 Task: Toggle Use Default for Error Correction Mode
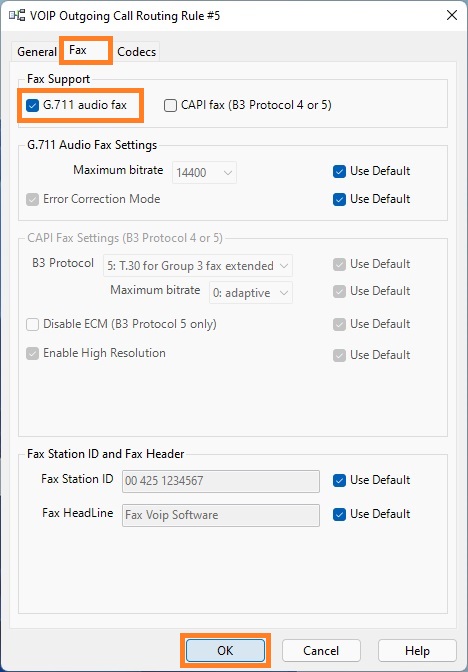pos(339,199)
